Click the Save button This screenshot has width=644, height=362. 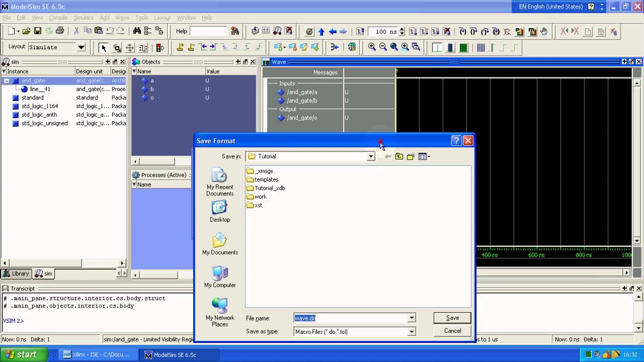pyautogui.click(x=452, y=318)
